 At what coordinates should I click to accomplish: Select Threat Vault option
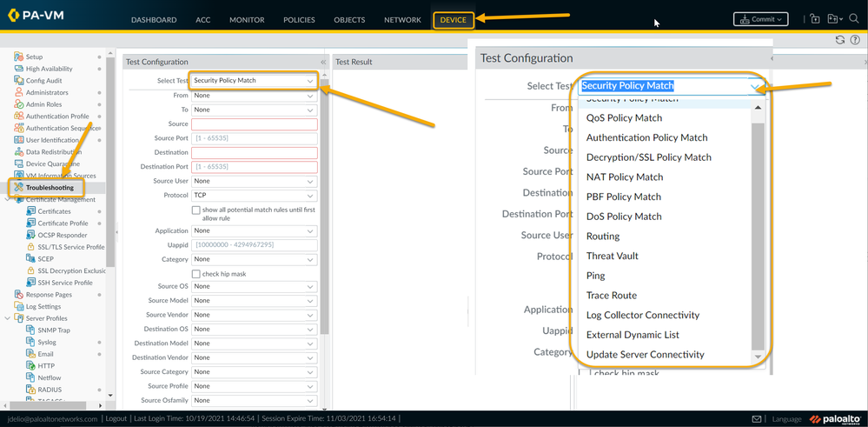pyautogui.click(x=613, y=256)
